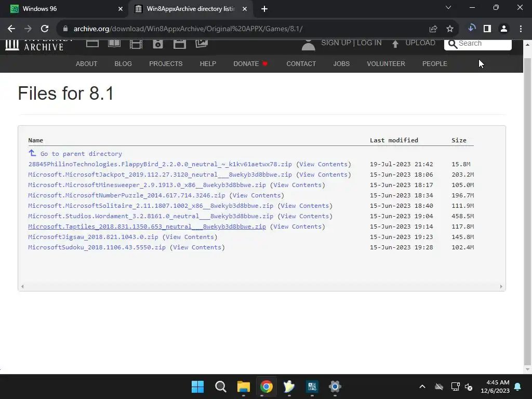Download the MicrosoftNumberPuzzle zip file
This screenshot has width=532, height=399.
(x=127, y=195)
